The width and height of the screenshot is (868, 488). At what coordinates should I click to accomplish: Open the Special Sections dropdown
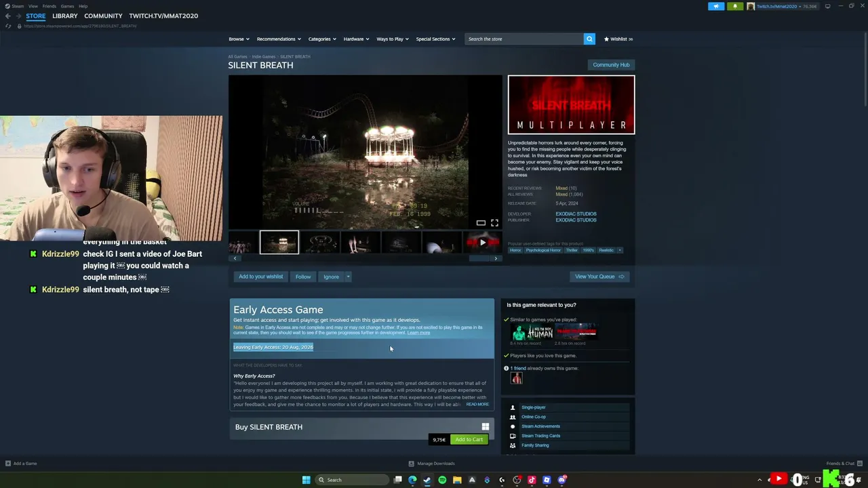(436, 39)
